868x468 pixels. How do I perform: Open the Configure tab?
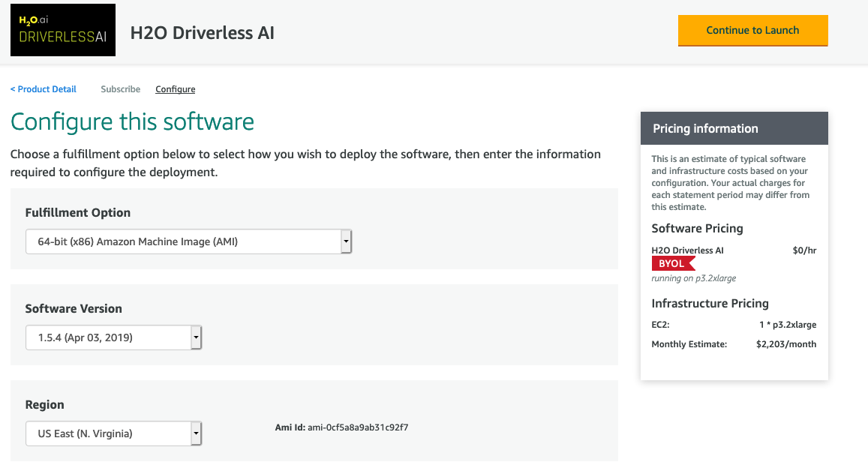click(x=175, y=88)
